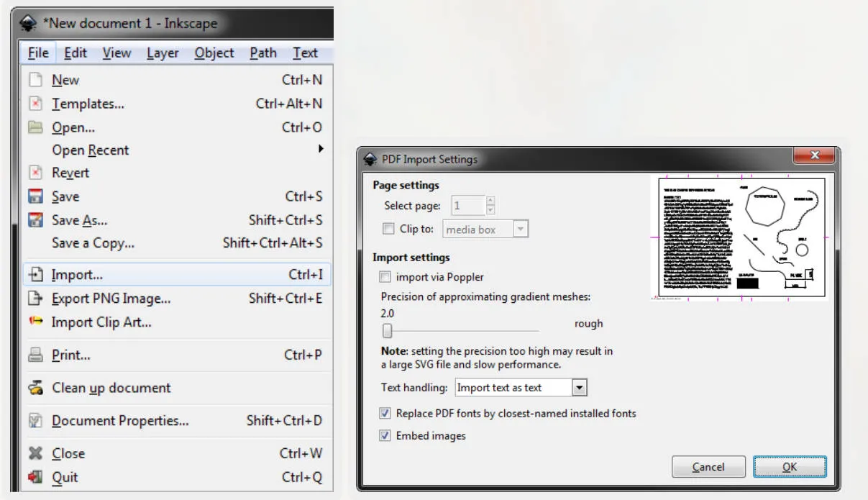868x500 pixels.
Task: Uncheck the Embed images option
Action: (385, 435)
